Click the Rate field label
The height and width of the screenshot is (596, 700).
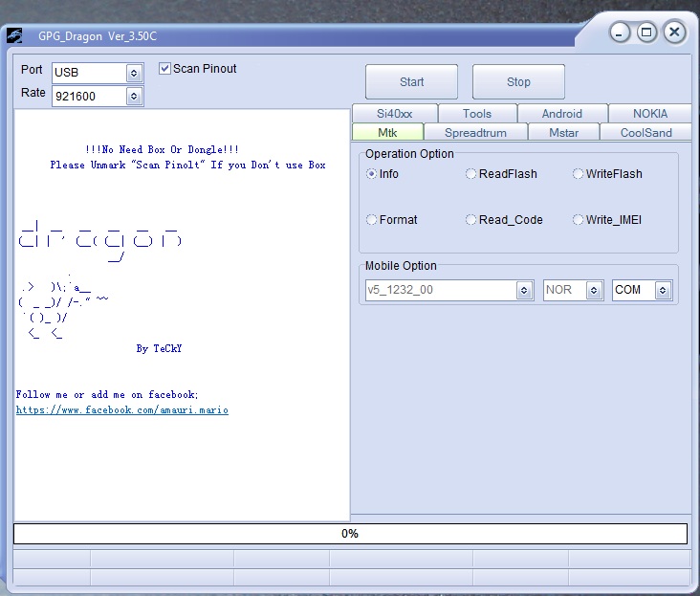click(x=33, y=93)
